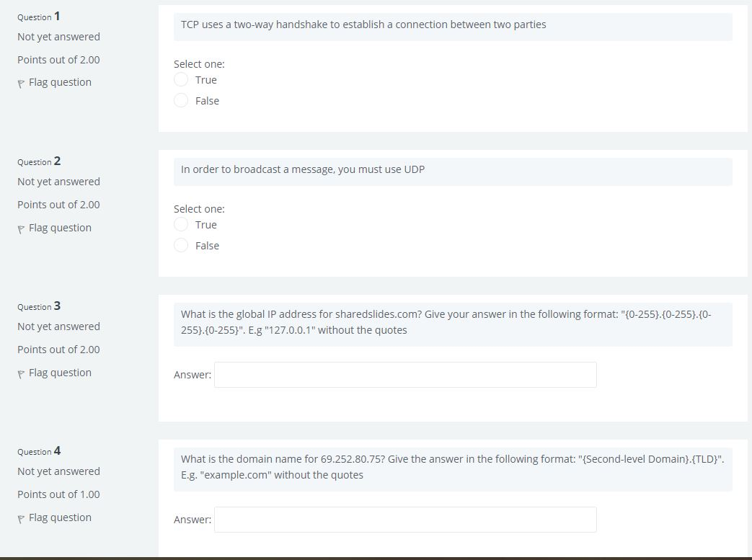
Task: Select False for the TCP handshake question
Action: pyautogui.click(x=181, y=100)
